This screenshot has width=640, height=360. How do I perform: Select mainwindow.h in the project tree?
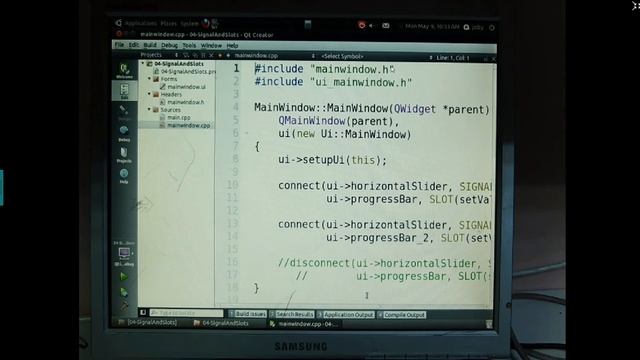pos(182,102)
